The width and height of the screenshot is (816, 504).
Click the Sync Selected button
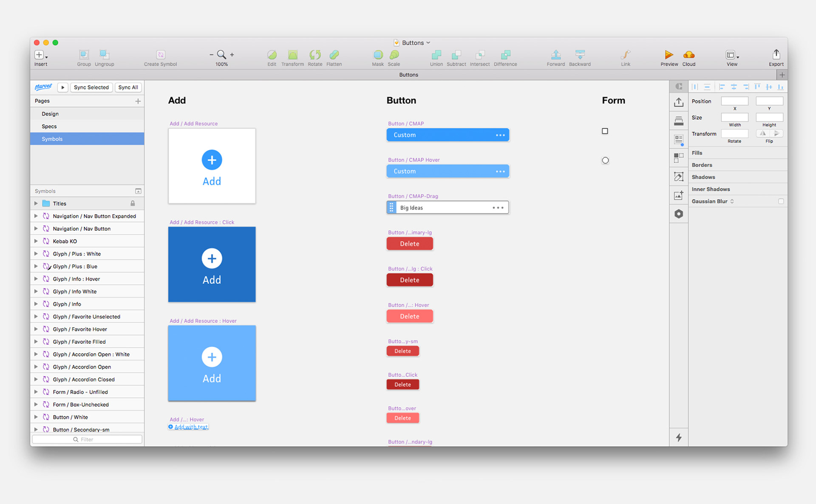91,87
